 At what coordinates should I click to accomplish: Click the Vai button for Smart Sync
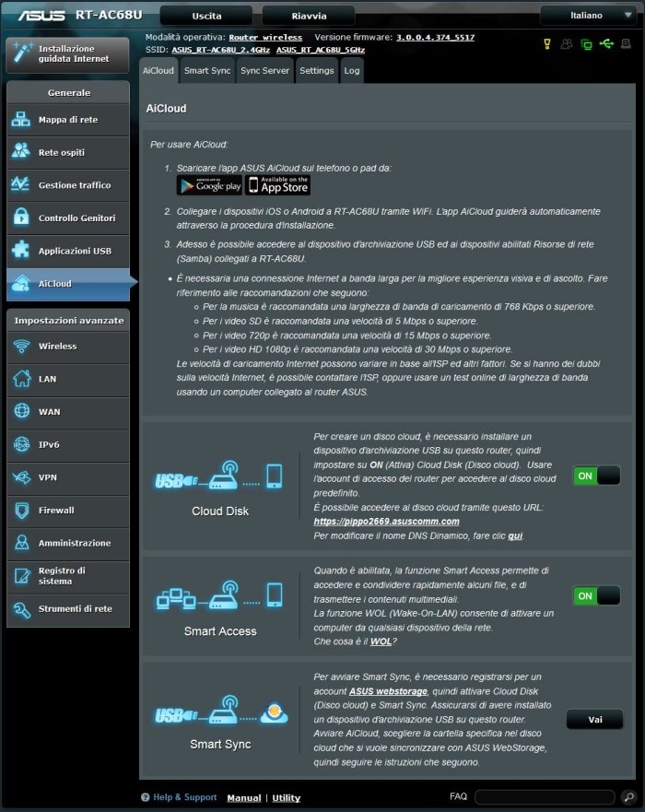pos(595,719)
